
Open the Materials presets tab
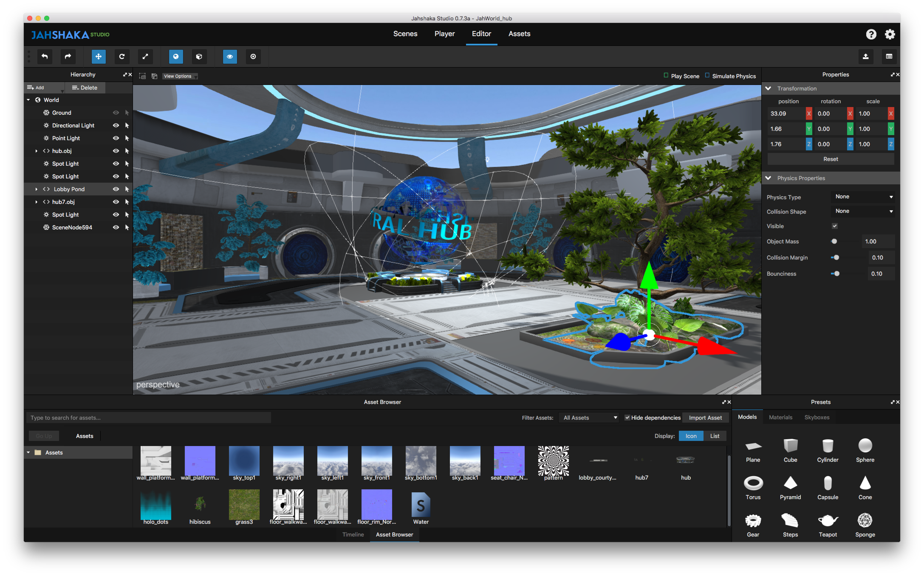[x=780, y=417]
